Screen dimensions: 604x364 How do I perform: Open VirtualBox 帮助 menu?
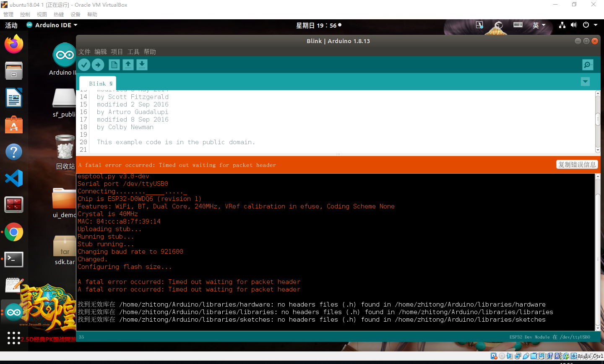pyautogui.click(x=92, y=14)
